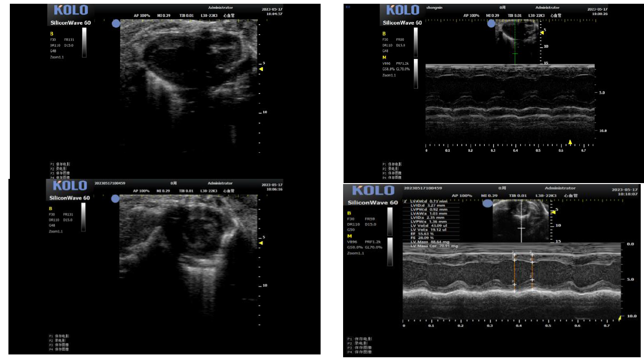Screen dimensions: 644x361
Task: Select the LV Mass 88.64 mg result
Action: (428, 241)
